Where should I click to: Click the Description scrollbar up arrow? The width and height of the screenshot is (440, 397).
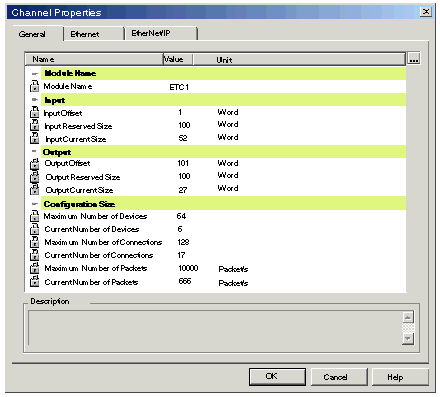coord(408,317)
